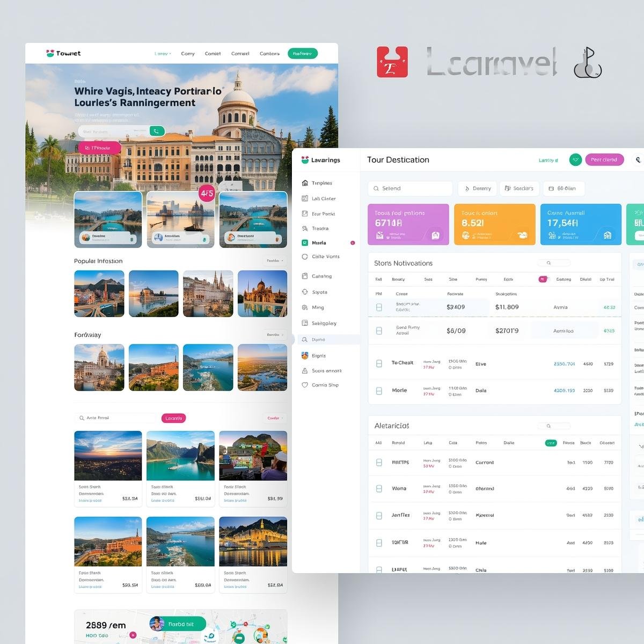The height and width of the screenshot is (644, 644).
Task: Select the Sayota sidebar icon
Action: click(x=305, y=292)
